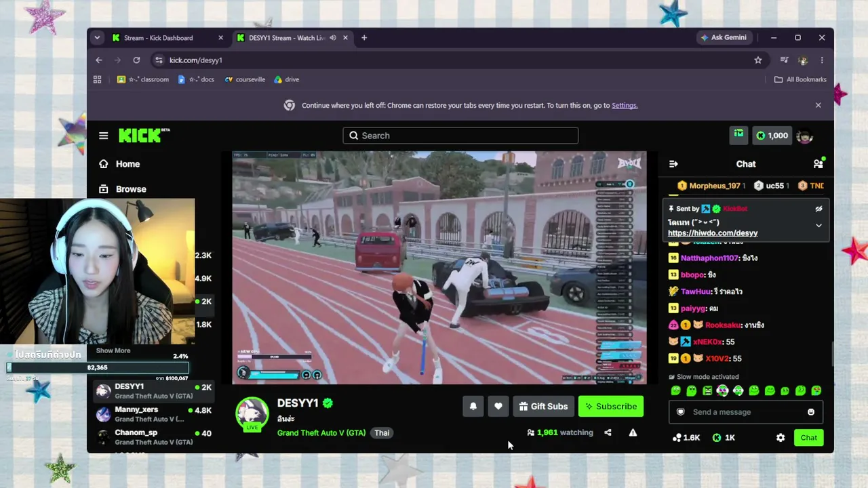Open the apps grid in bookmarks bar
868x488 pixels.
point(97,79)
